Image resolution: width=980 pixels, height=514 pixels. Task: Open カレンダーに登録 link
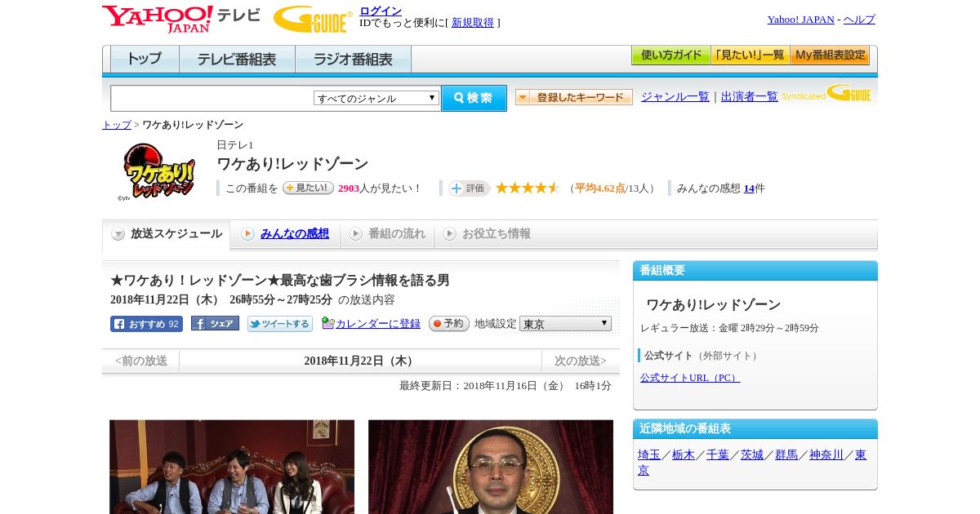(x=378, y=324)
